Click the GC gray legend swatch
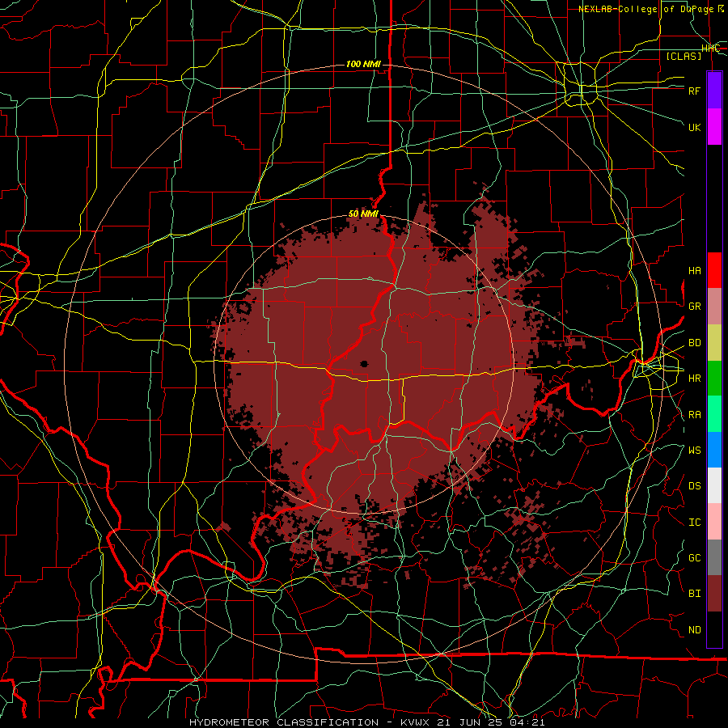The height and width of the screenshot is (728, 728). coord(714,557)
